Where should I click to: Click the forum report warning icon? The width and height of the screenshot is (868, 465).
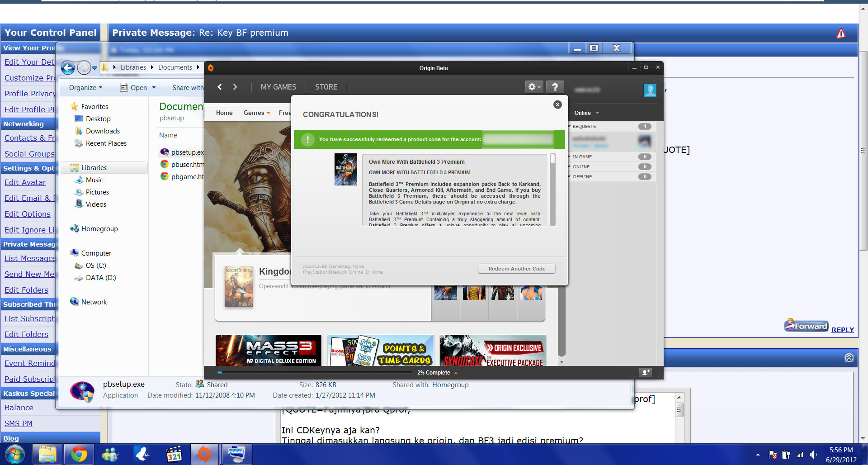[840, 33]
